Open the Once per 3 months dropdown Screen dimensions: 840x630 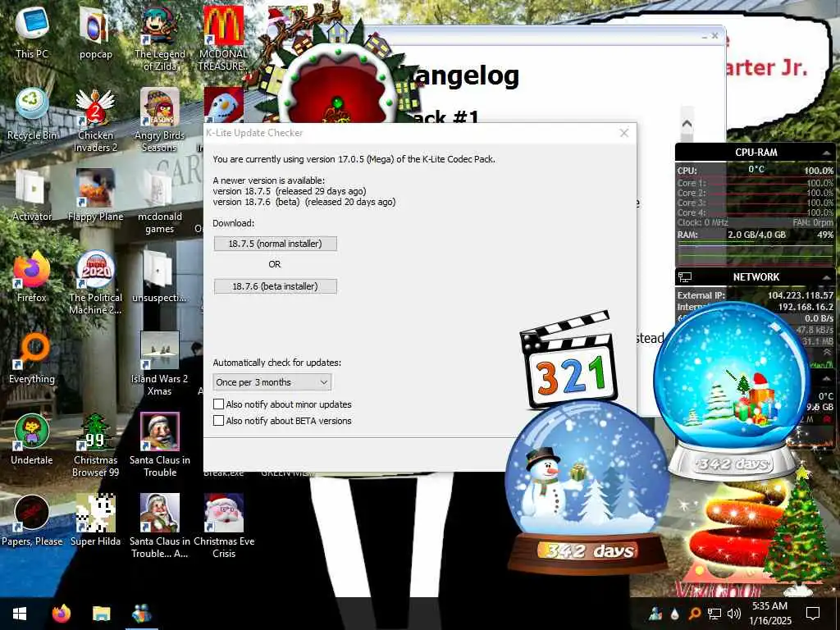pyautogui.click(x=272, y=382)
